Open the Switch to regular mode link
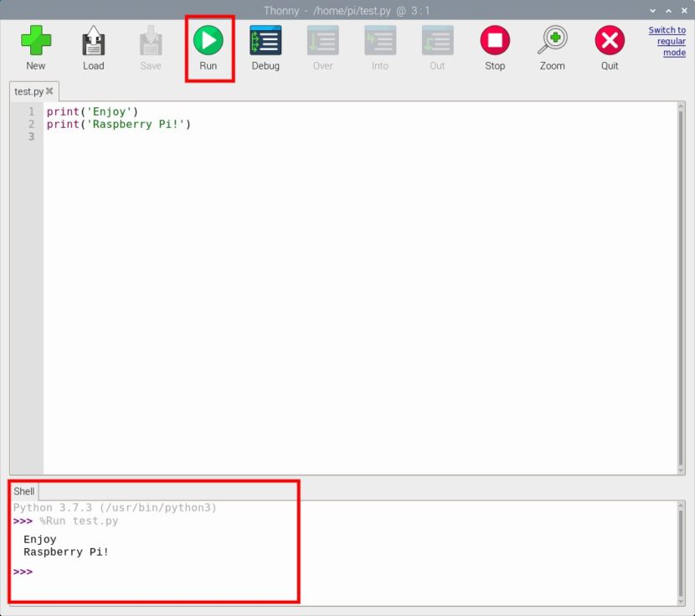The image size is (695, 616). coord(667,40)
